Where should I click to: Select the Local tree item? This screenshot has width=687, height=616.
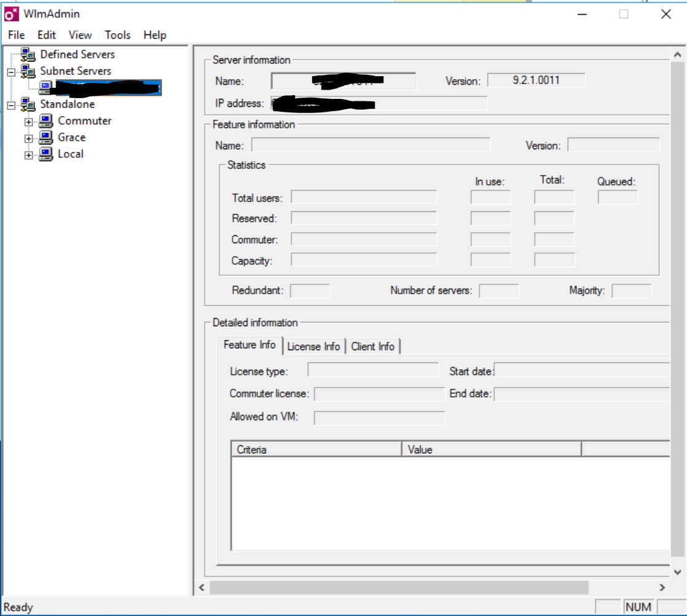(x=71, y=154)
